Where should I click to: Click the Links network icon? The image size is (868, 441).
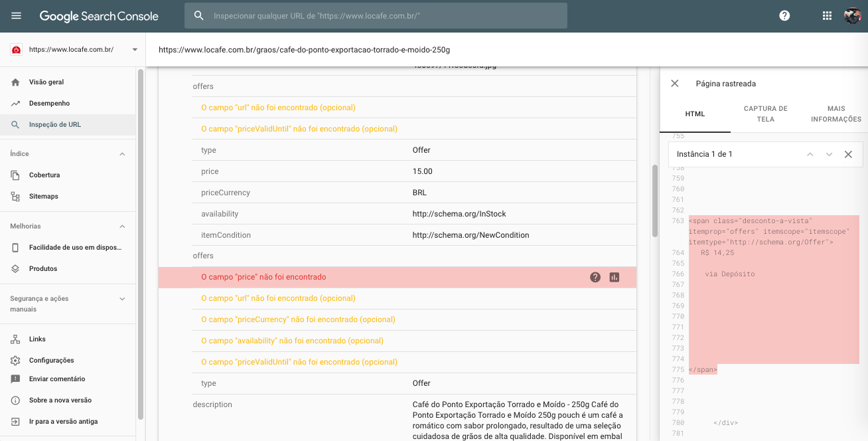coord(15,339)
